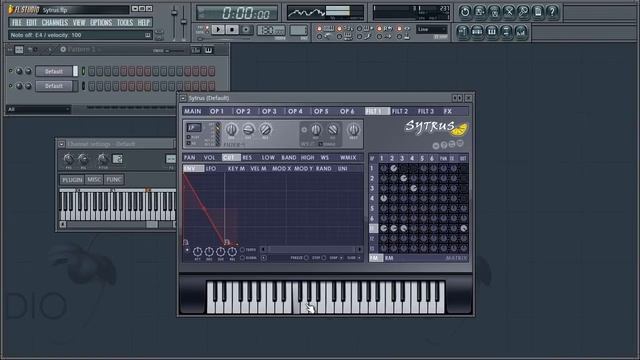Open the piano roll toolbar icon
Screen dimensions: 640x360
492,32
